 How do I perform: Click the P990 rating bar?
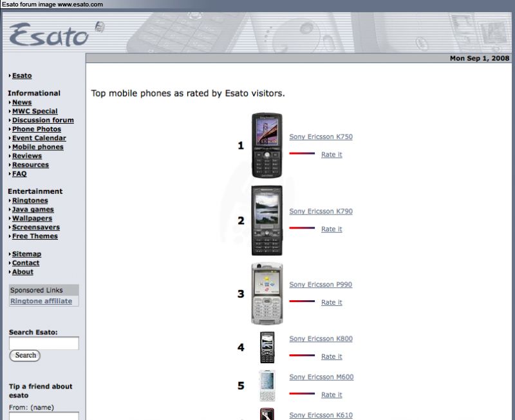click(302, 301)
